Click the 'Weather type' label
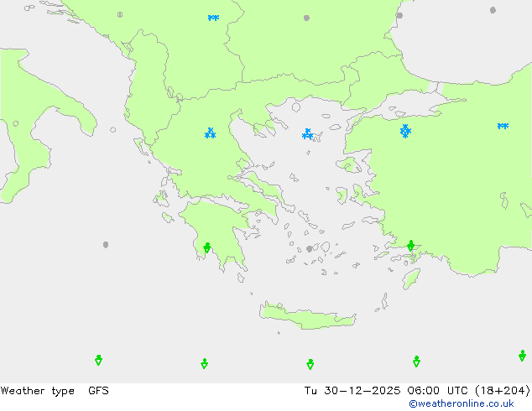 click(x=37, y=391)
